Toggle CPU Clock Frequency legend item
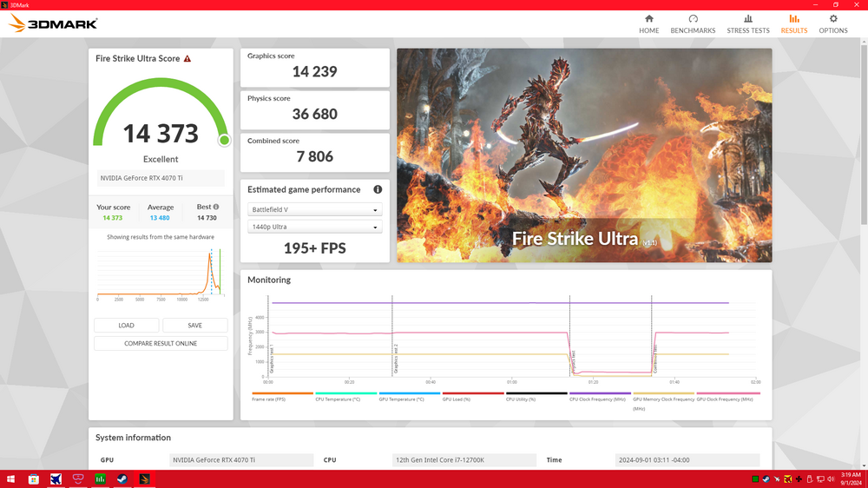 [600, 396]
